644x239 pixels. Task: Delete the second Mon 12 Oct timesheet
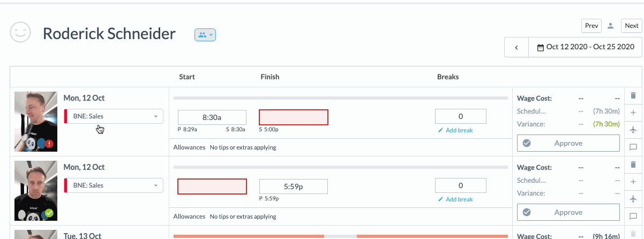coord(633,165)
